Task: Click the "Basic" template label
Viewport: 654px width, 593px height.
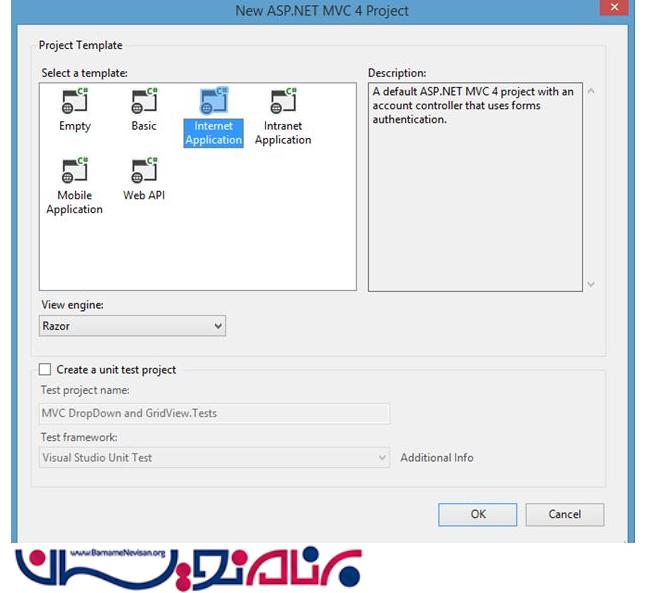Action: (x=144, y=126)
